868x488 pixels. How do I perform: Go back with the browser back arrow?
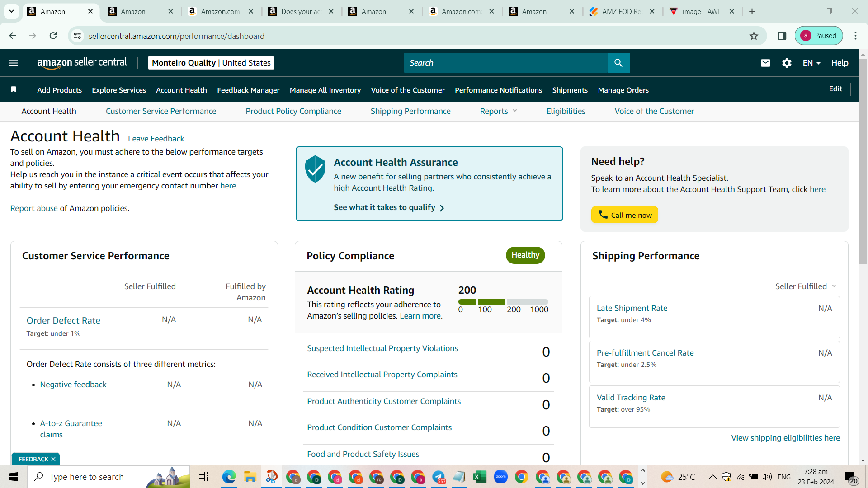click(x=13, y=36)
